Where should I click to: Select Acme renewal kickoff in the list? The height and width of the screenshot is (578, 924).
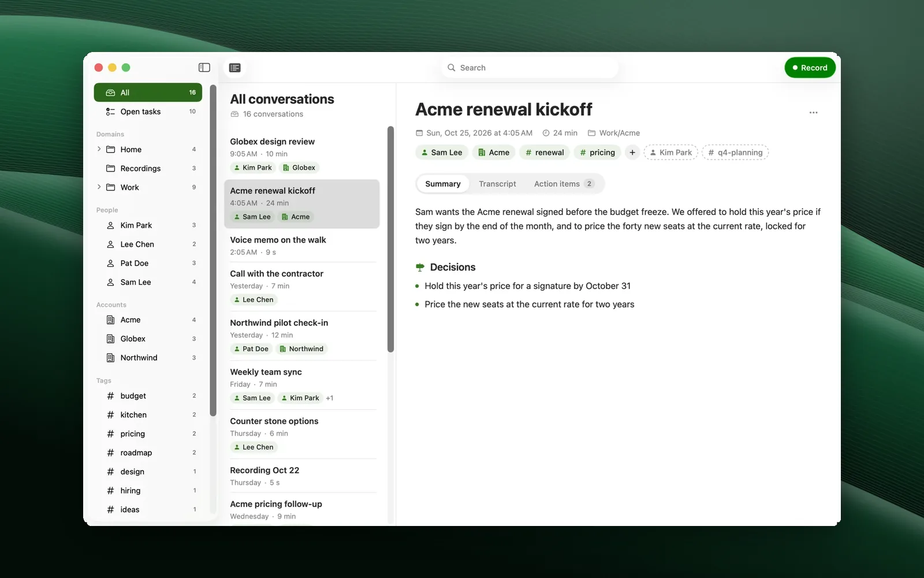pyautogui.click(x=301, y=203)
